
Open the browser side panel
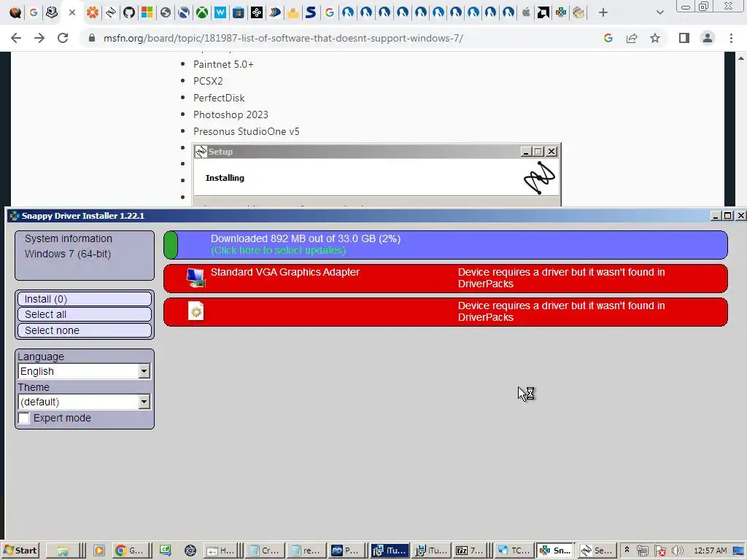click(x=684, y=38)
